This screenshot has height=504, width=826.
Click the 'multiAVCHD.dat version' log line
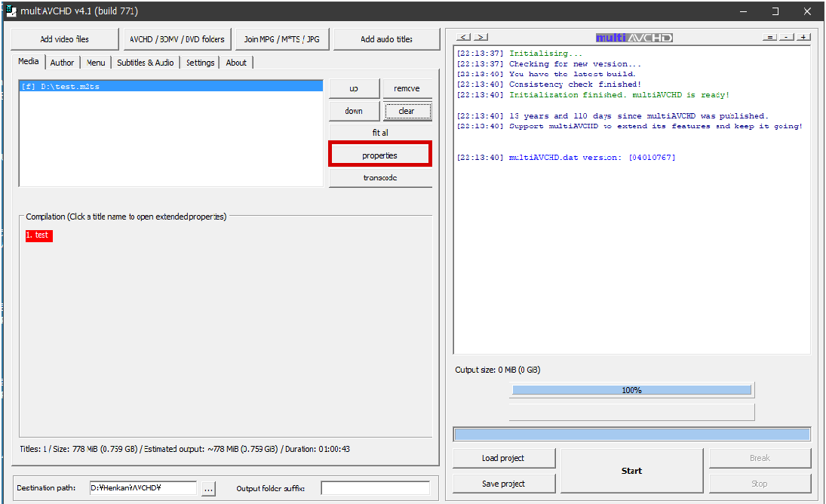566,158
